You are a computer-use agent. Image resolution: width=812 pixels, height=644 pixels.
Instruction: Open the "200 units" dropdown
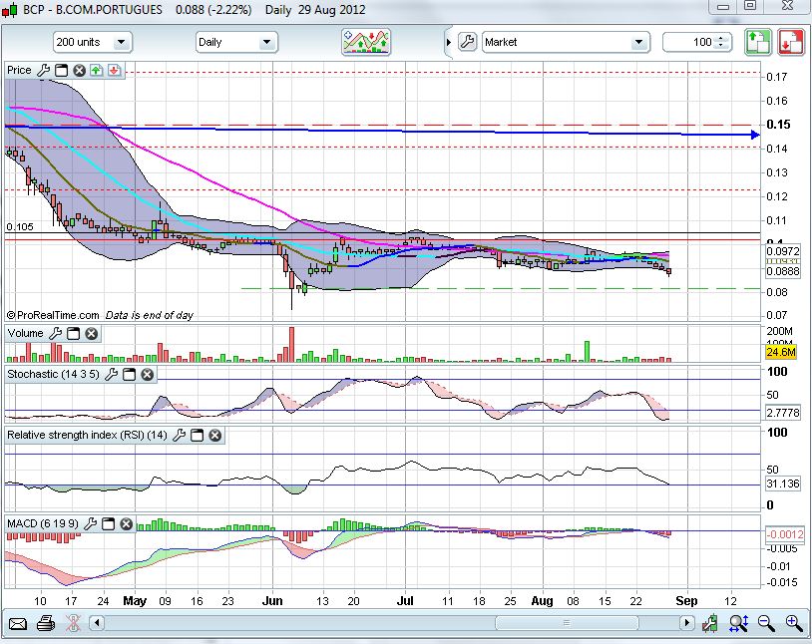(x=93, y=43)
